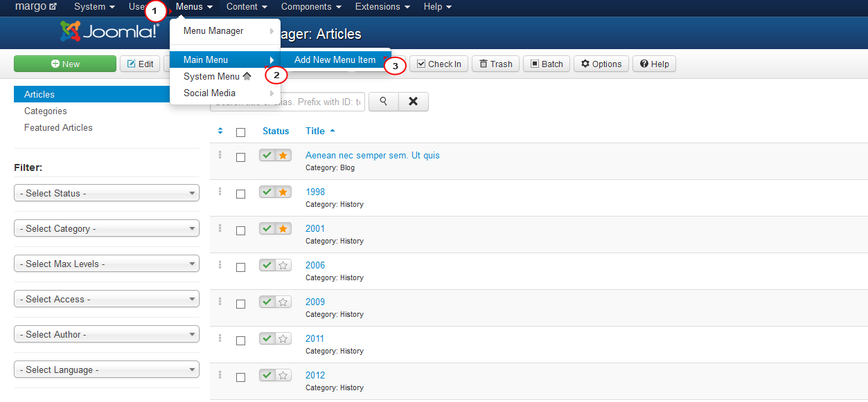Clear the search using the X icon

(x=413, y=101)
